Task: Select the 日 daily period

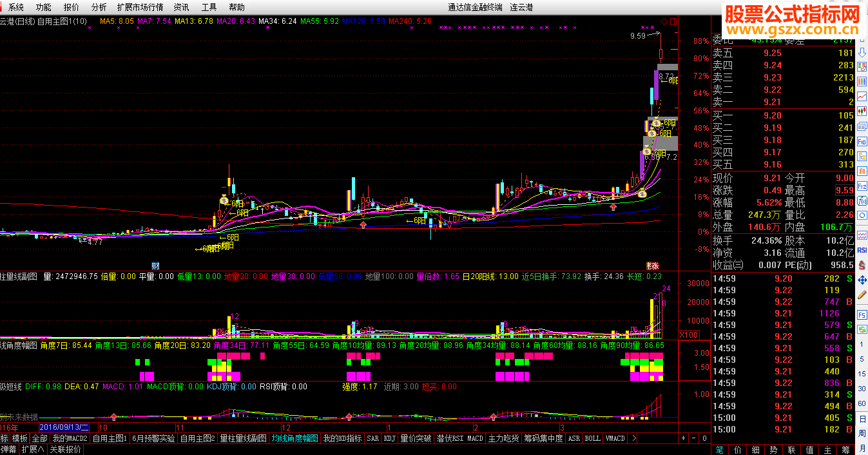Action: click(x=862, y=419)
